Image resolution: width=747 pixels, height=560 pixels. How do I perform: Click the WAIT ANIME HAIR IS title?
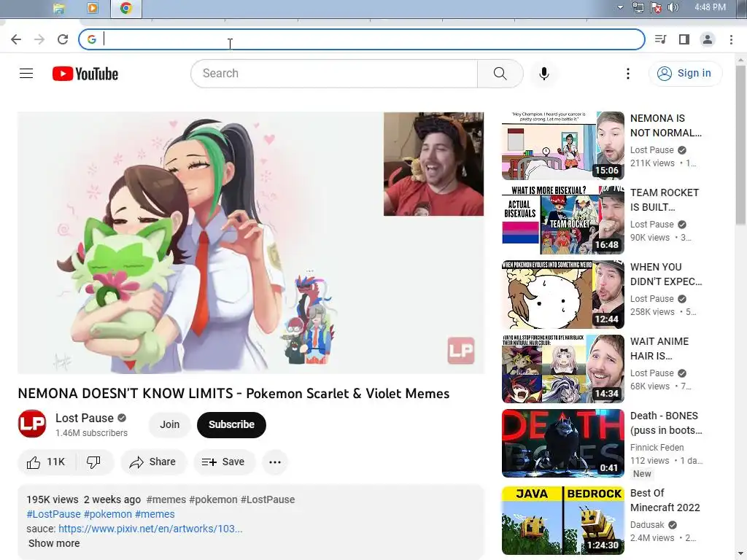(659, 349)
